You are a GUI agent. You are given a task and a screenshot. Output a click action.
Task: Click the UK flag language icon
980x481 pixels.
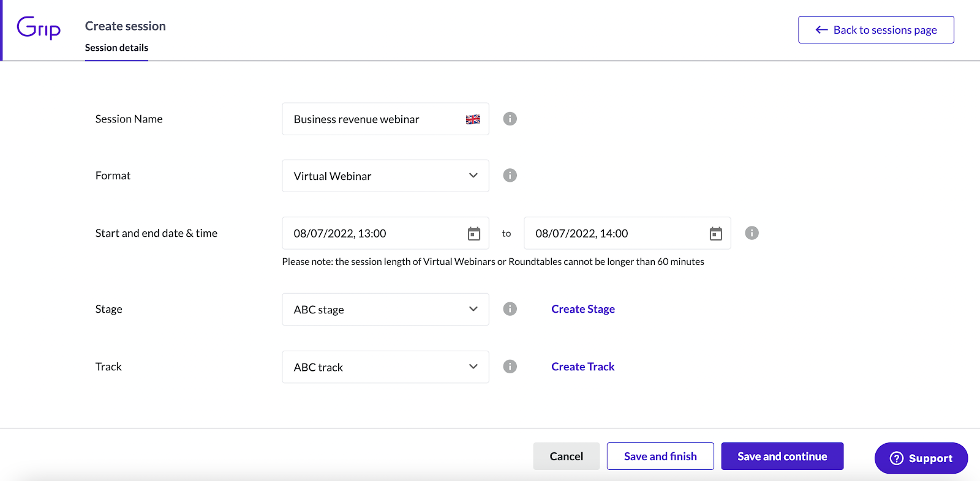473,119
